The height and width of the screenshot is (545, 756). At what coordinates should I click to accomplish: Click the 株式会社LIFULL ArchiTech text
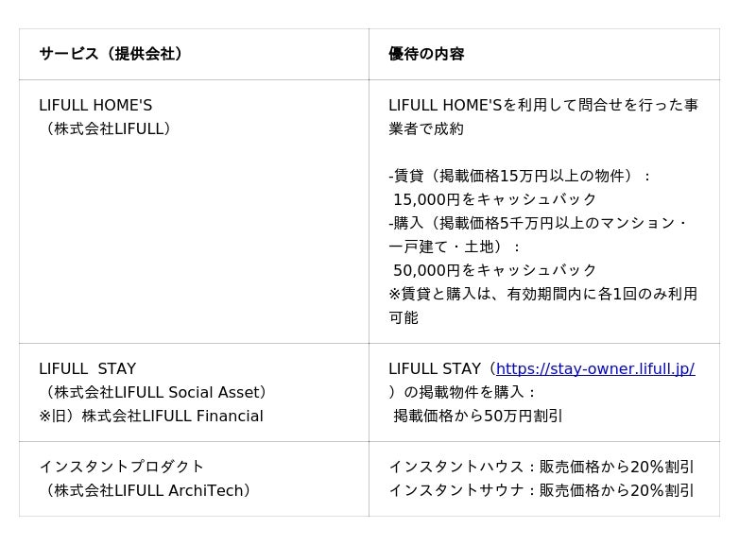147,490
